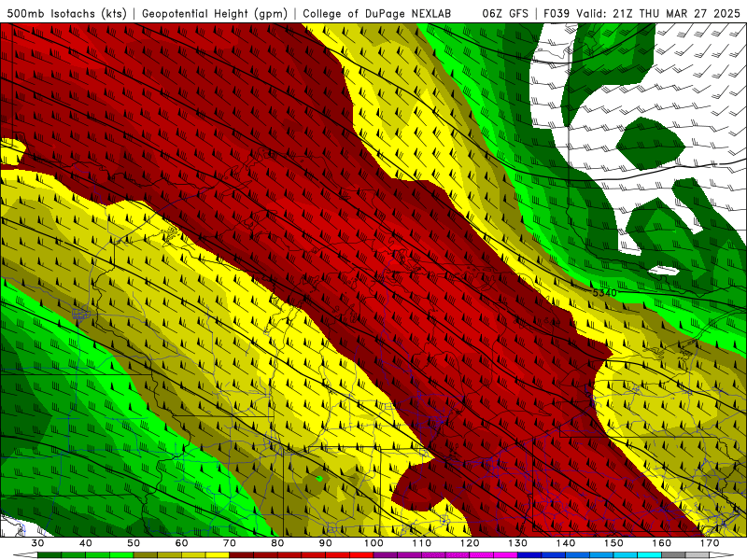
Task: Click the '5340' height contour label
Action: 604,293
